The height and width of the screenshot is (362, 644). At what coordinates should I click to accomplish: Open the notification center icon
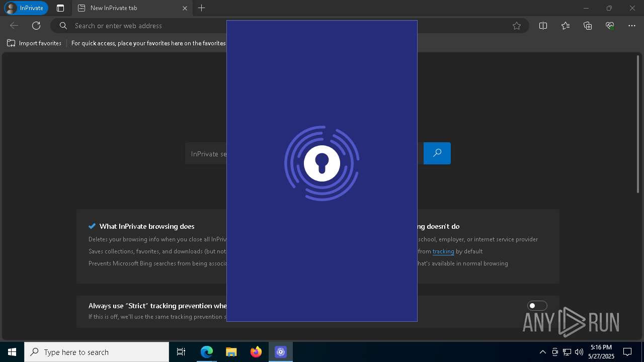click(627, 352)
